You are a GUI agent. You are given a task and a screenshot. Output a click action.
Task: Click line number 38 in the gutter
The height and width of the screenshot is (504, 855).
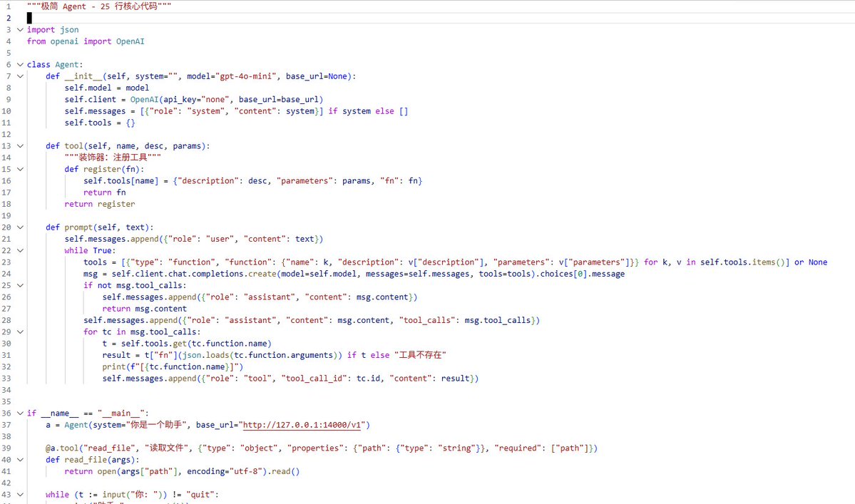(6, 436)
